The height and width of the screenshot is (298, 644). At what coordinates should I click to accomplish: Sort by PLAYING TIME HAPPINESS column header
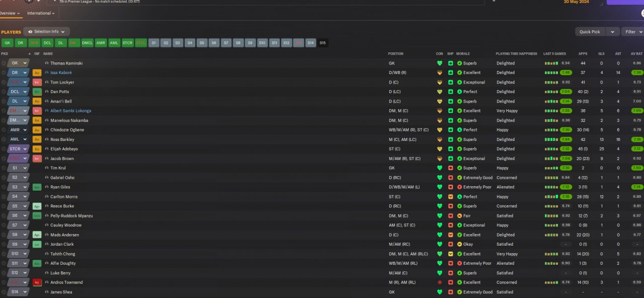516,54
